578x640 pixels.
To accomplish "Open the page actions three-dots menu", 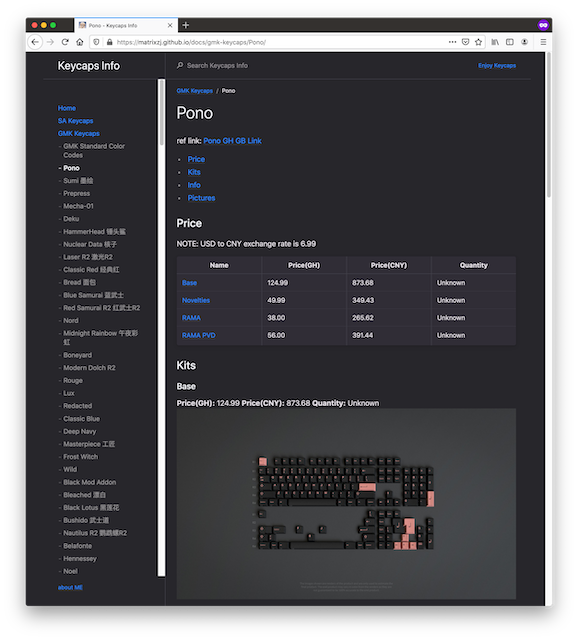I will [452, 42].
